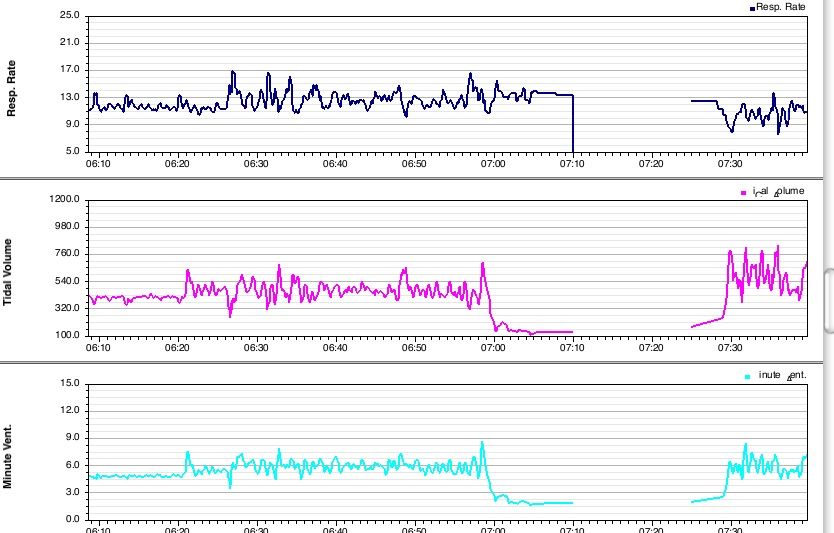Click the 07:00 time marker under Tidal Volume chart
834x533 pixels.
[493, 347]
